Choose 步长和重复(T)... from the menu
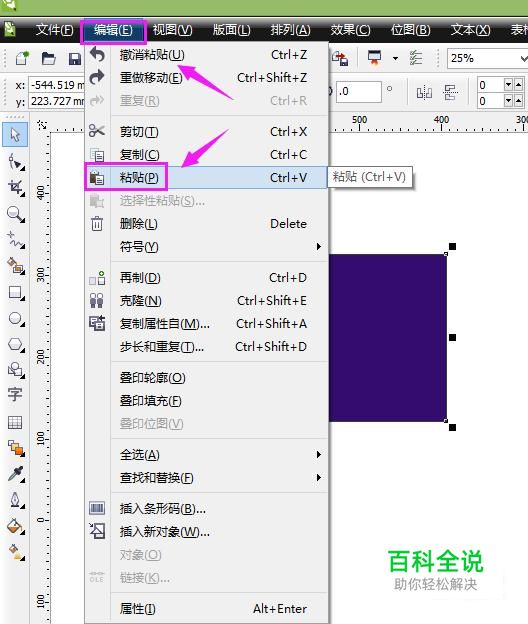This screenshot has height=624, width=528. (207, 347)
